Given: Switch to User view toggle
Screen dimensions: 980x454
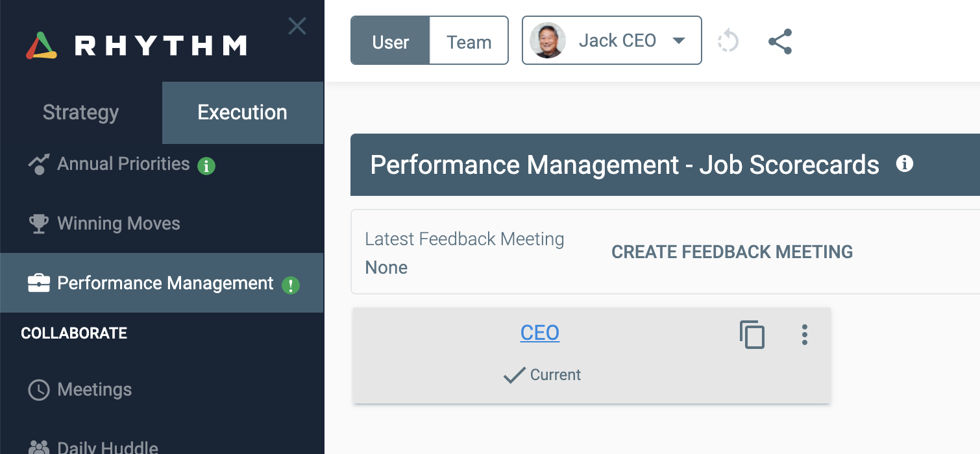Looking at the screenshot, I should pos(390,42).
